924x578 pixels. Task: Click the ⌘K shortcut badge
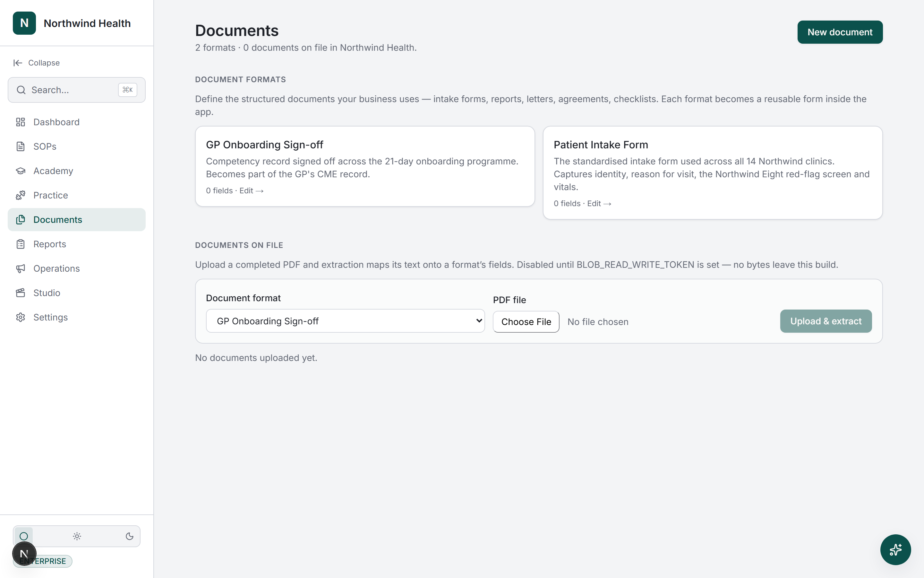click(x=127, y=90)
